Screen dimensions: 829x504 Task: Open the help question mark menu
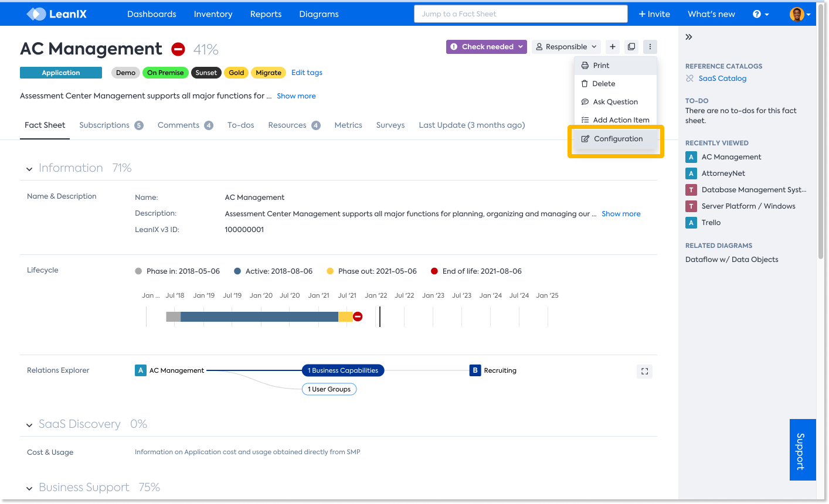click(760, 14)
